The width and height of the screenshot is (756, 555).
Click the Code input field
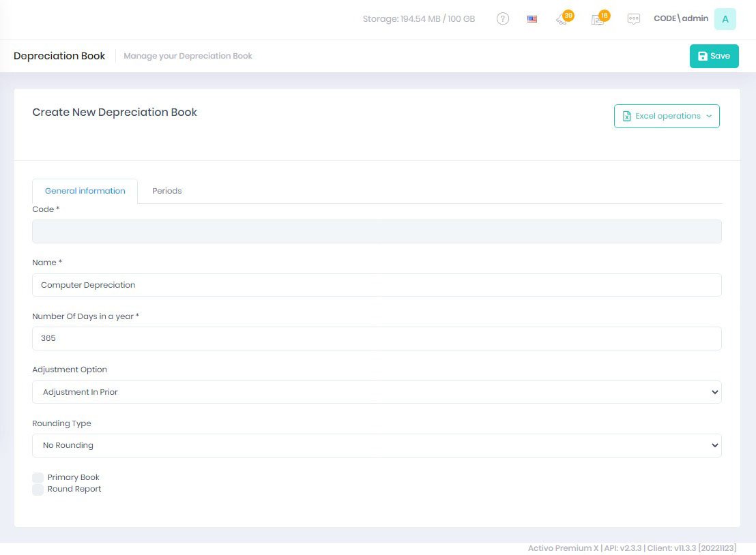pos(377,232)
